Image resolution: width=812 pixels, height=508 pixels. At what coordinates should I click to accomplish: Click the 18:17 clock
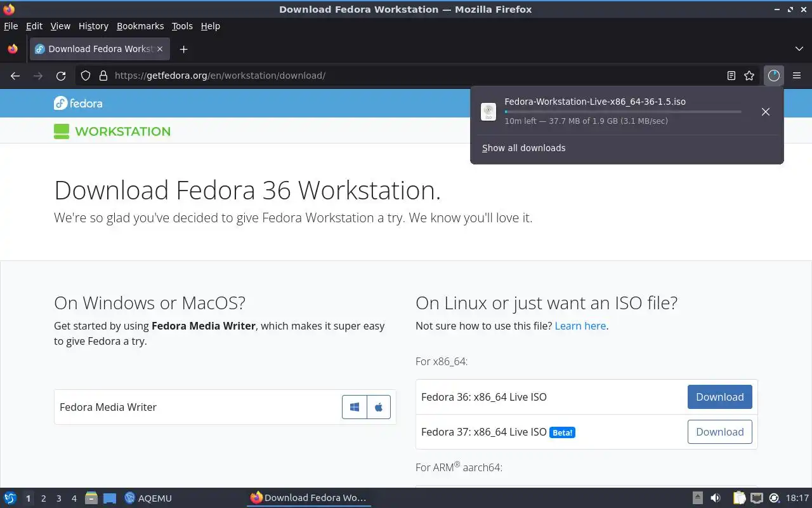[797, 498]
